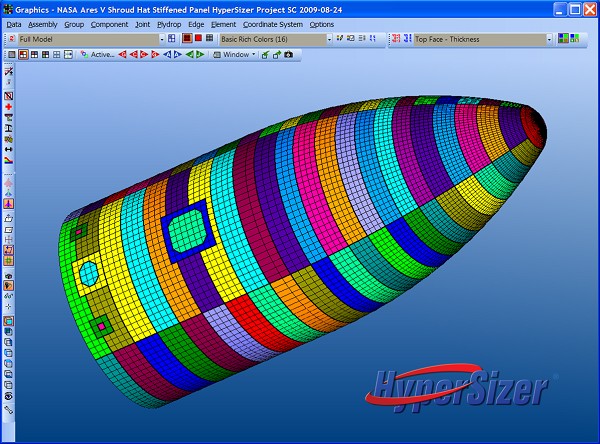Click the red numbered sort icon
600x444 pixels.
396,38
